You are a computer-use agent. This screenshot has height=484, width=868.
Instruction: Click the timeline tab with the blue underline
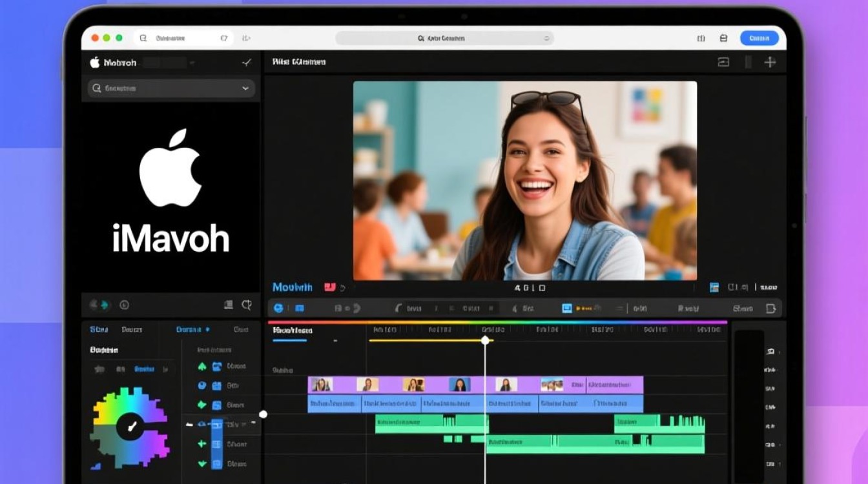(293, 330)
